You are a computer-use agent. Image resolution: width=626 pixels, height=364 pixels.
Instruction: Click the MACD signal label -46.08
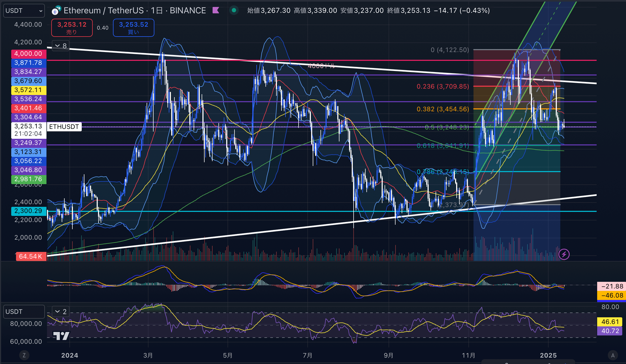click(x=612, y=295)
